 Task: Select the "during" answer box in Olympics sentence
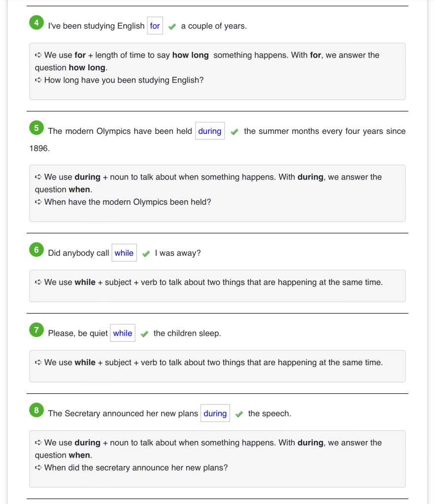210,131
